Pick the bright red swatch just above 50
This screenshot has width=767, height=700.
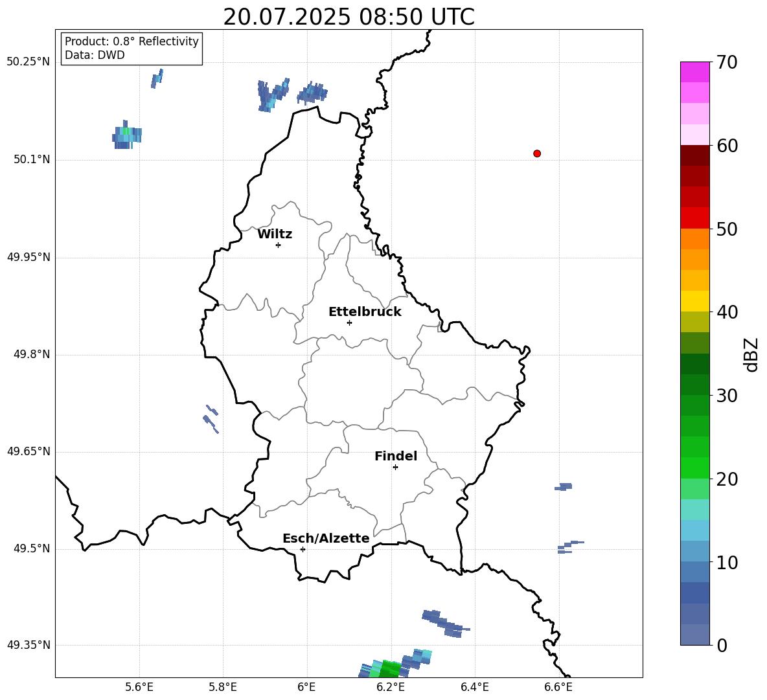pyautogui.click(x=694, y=218)
